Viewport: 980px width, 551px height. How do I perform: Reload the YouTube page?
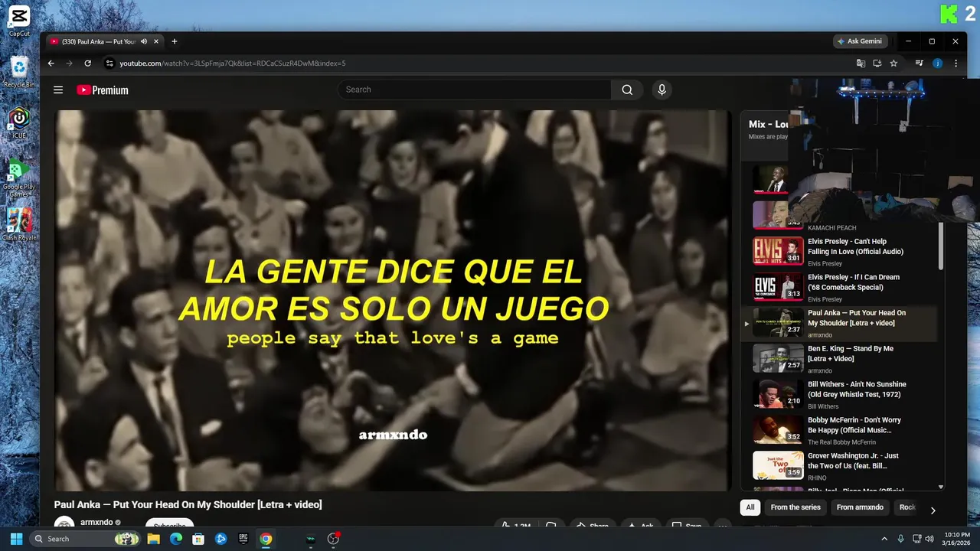click(x=87, y=64)
